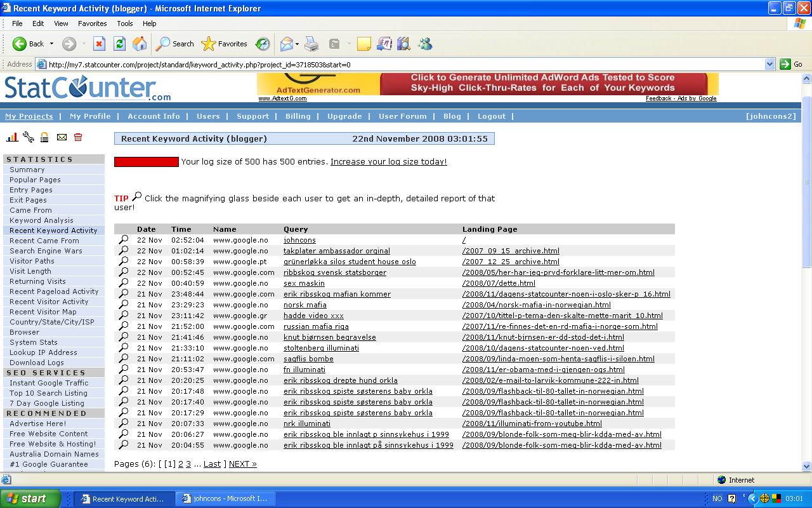812x508 pixels.
Task: Open 'russian mafia riga' query link
Action: pos(316,326)
